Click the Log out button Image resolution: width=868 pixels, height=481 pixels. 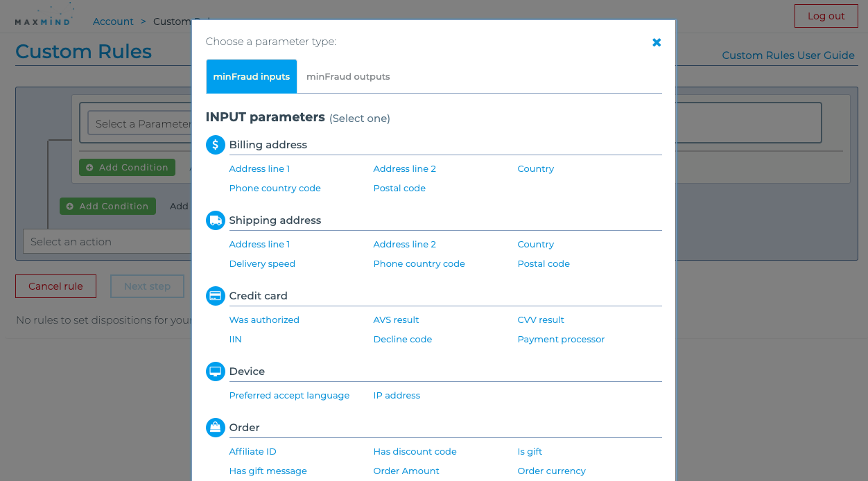click(x=826, y=16)
